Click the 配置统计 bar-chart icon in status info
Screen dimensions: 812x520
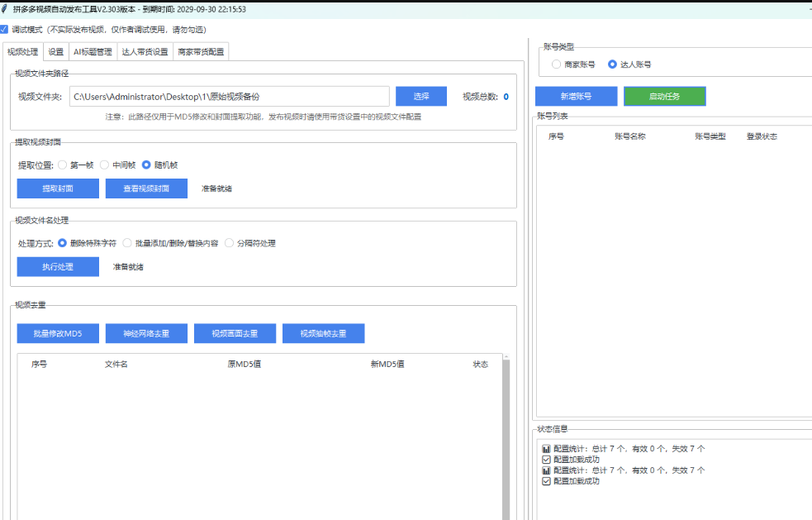coord(545,448)
